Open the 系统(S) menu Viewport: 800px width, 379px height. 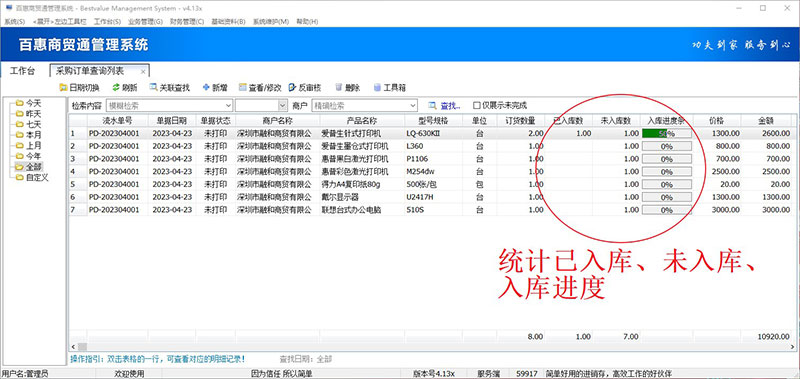(x=14, y=22)
